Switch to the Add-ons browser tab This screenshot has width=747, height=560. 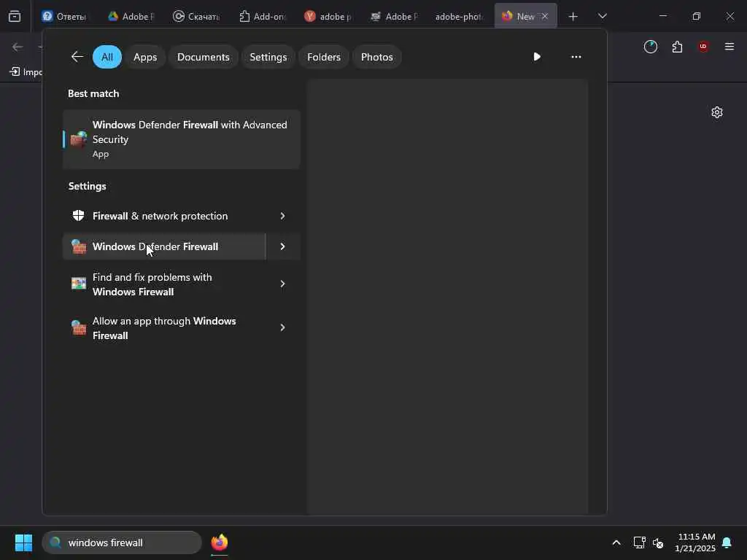tap(262, 16)
